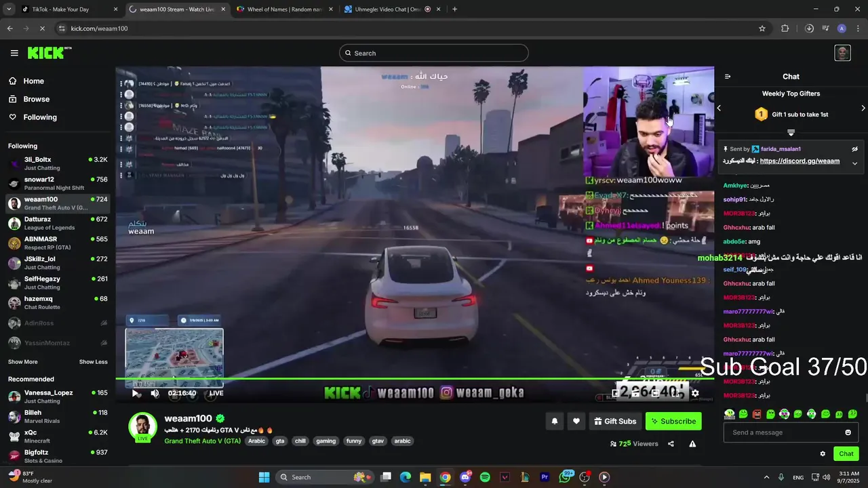Send message with the green Chat button
The width and height of the screenshot is (868, 488).
(846, 454)
